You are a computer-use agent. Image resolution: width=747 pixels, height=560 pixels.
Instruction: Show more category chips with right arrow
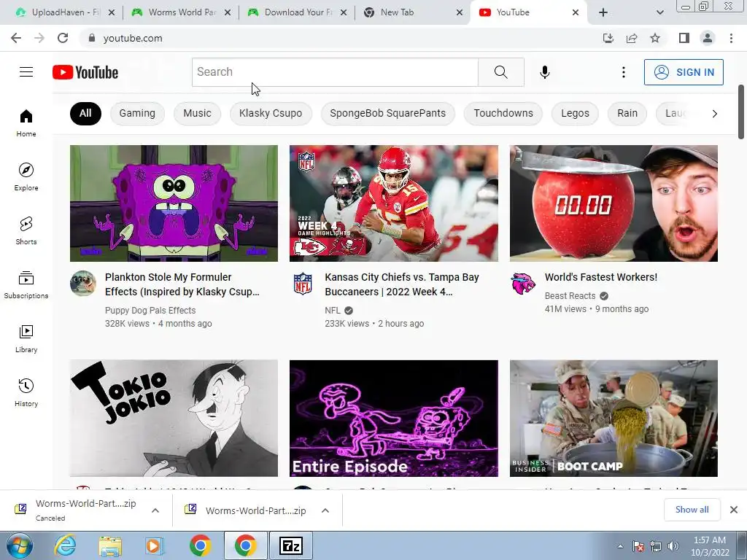click(714, 113)
